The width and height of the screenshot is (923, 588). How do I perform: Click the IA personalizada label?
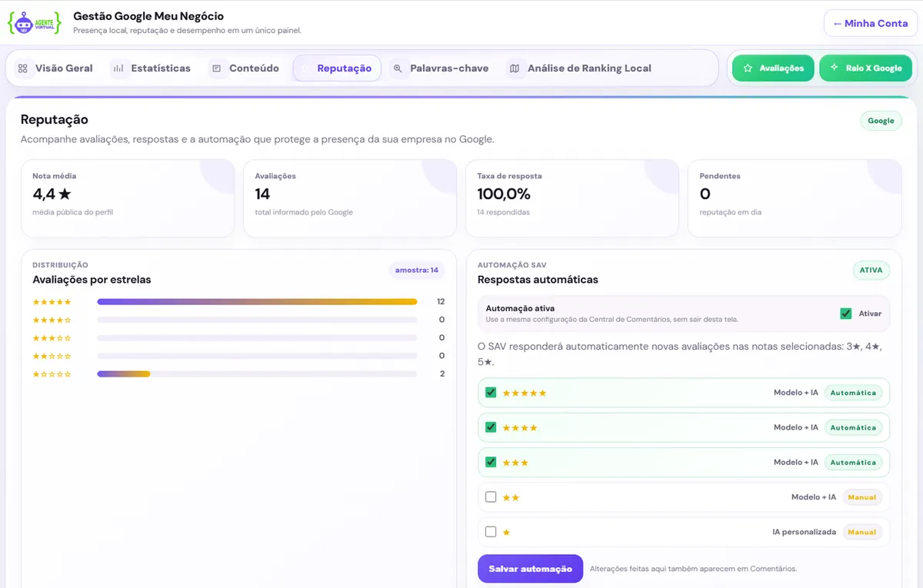pyautogui.click(x=804, y=532)
